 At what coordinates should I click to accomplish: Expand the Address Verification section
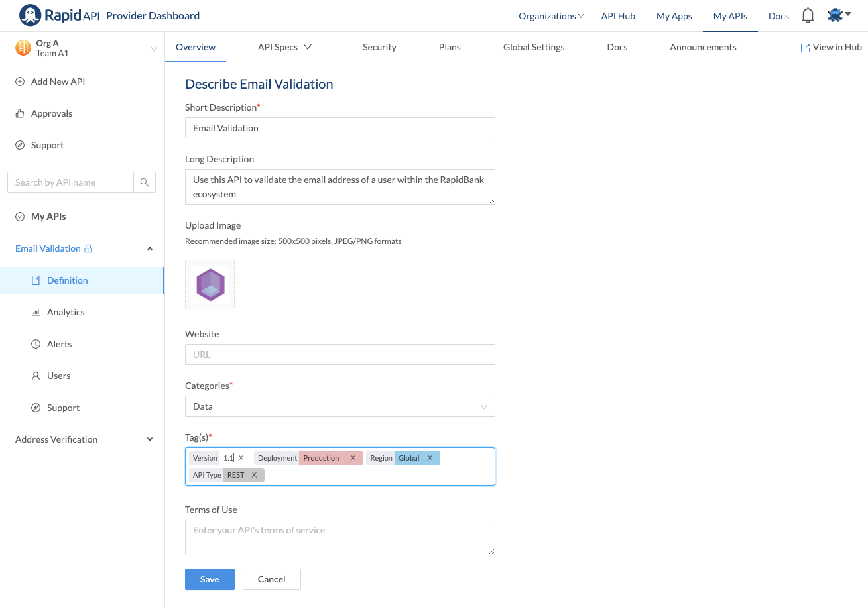click(150, 439)
